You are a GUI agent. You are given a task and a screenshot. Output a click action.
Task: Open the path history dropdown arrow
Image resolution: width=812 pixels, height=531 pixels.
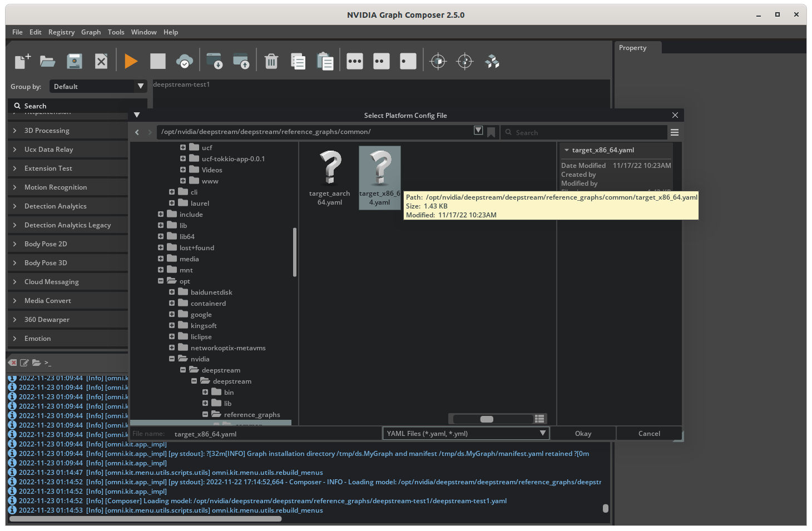478,130
